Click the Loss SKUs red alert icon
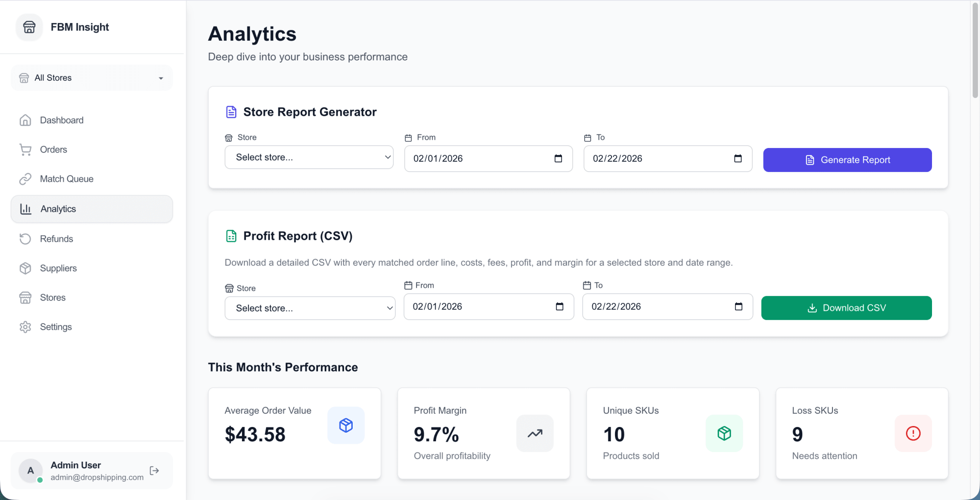 [x=913, y=433]
